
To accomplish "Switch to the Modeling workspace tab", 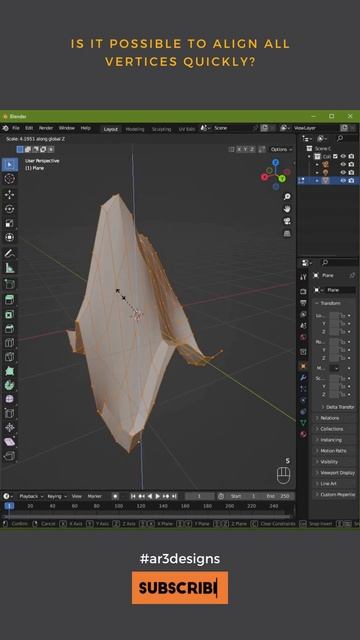I will pyautogui.click(x=135, y=129).
